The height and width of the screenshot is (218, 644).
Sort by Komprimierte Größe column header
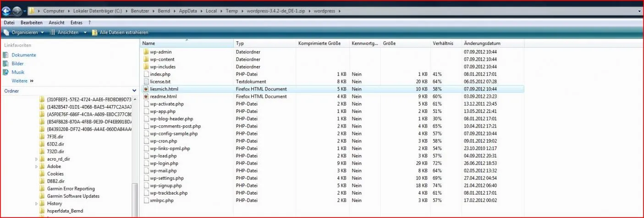click(x=323, y=43)
